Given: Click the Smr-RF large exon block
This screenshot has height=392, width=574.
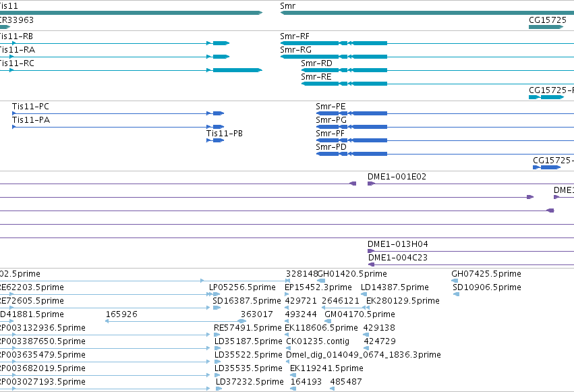Looking at the screenshot, I should coord(310,43).
